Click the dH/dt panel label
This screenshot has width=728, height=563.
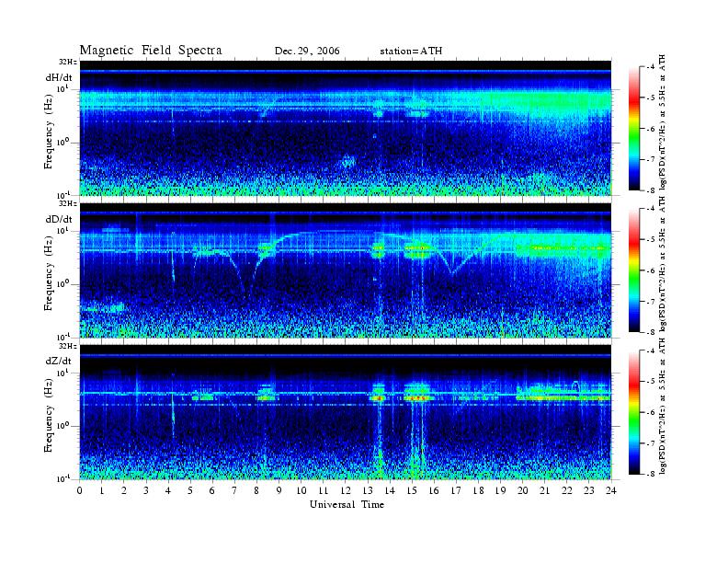(59, 77)
